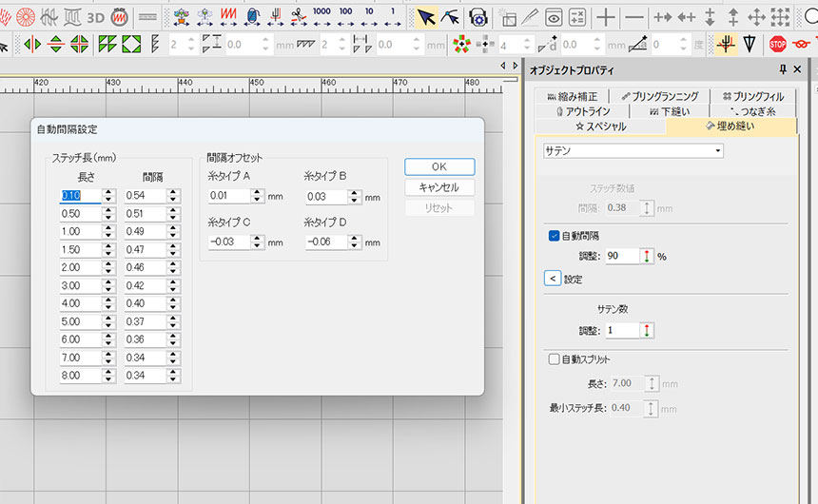
Task: Click the scissors trim icon
Action: (299, 17)
